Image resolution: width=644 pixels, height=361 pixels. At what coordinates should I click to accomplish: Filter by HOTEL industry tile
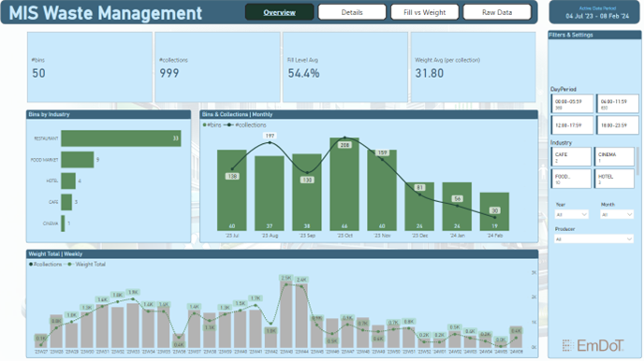pyautogui.click(x=614, y=179)
